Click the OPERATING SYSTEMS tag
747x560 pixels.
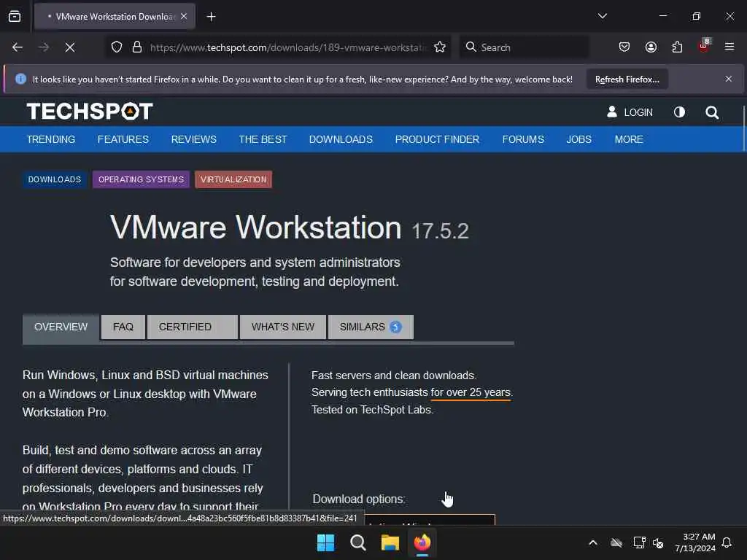click(141, 179)
